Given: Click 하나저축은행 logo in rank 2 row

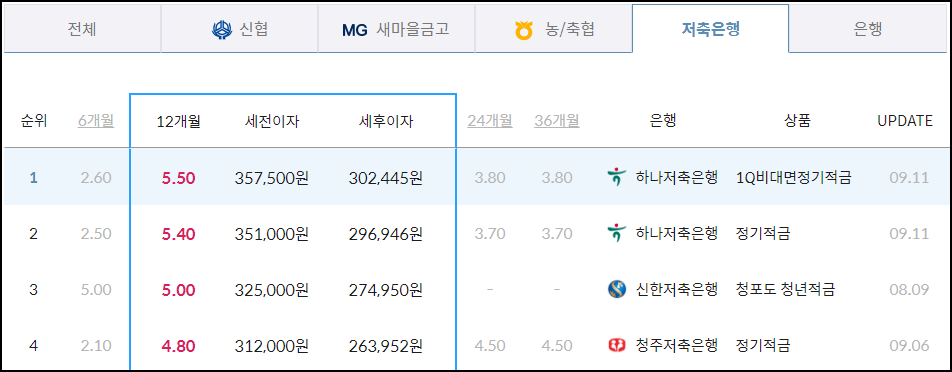Looking at the screenshot, I should point(616,234).
